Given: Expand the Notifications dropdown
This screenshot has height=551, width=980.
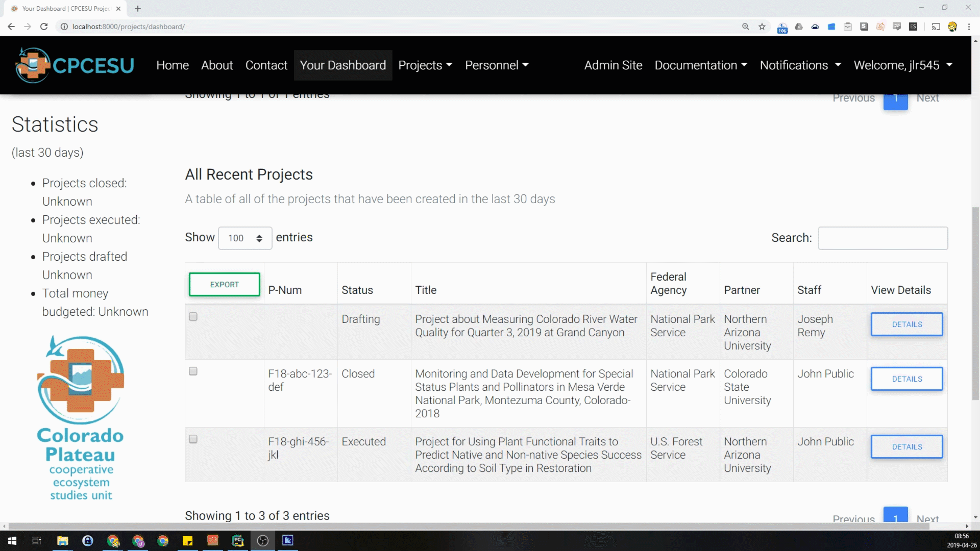Looking at the screenshot, I should (800, 65).
